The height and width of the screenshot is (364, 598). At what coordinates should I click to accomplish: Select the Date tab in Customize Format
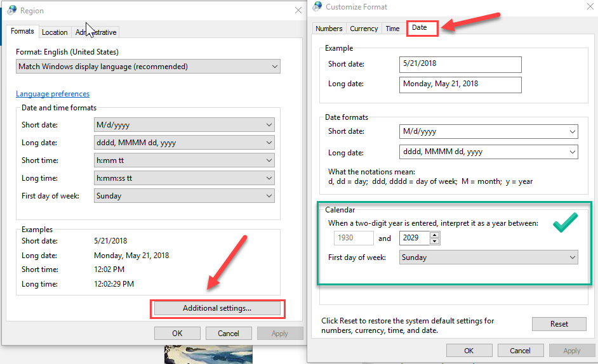tap(420, 27)
